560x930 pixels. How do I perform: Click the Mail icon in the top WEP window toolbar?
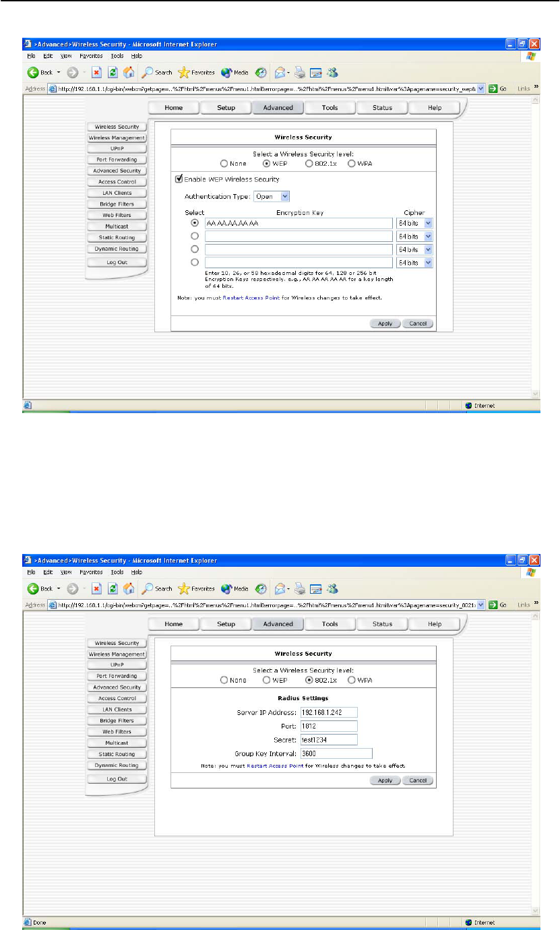(x=280, y=72)
